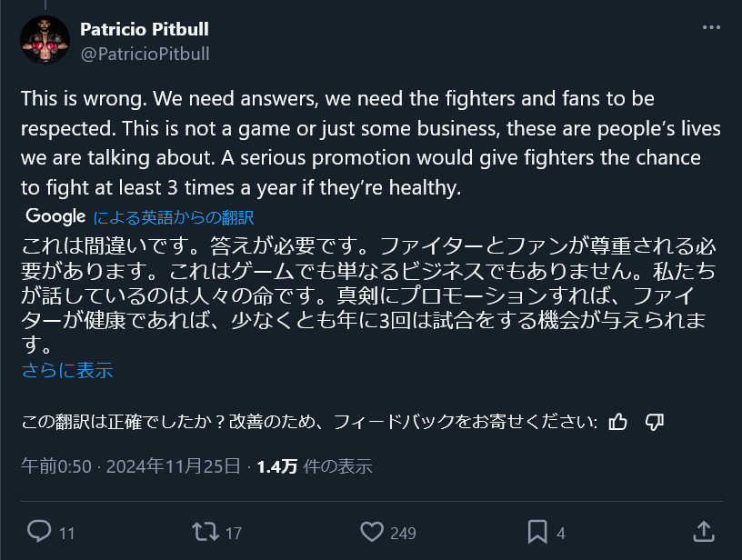Expand translation with さらに表示

tap(66, 371)
